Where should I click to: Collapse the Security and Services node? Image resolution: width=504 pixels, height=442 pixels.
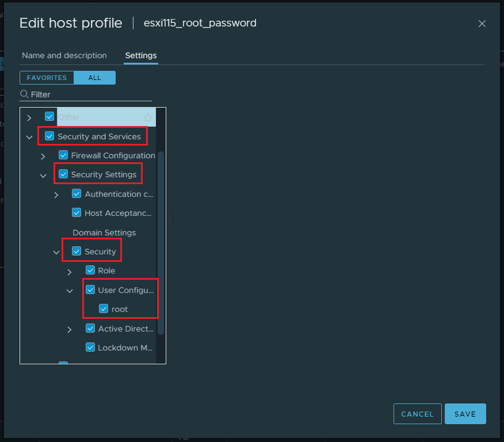pos(29,137)
